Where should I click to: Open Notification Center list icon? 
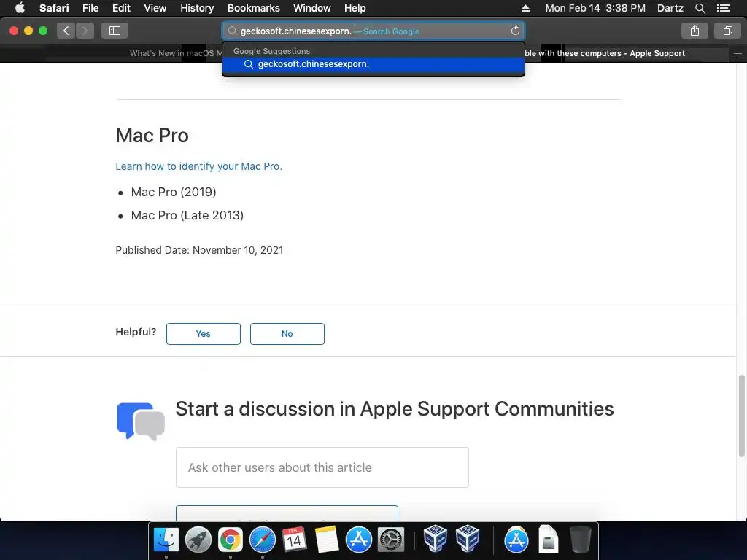coord(723,8)
